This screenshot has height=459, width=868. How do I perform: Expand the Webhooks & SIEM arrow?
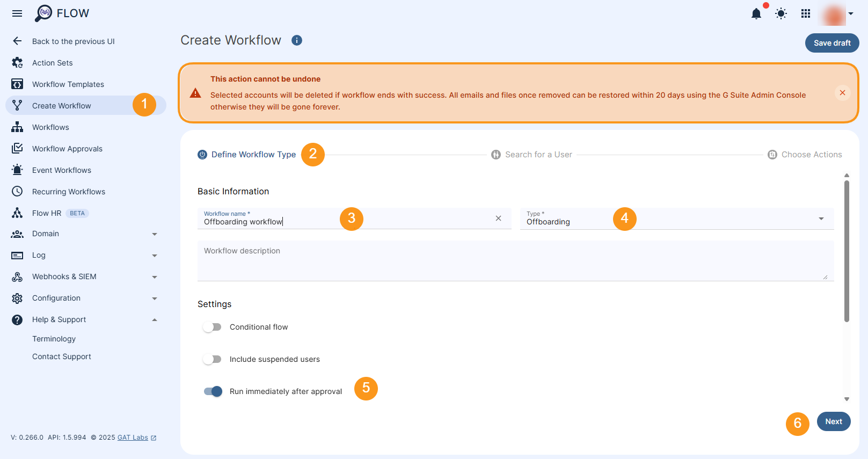[155, 277]
